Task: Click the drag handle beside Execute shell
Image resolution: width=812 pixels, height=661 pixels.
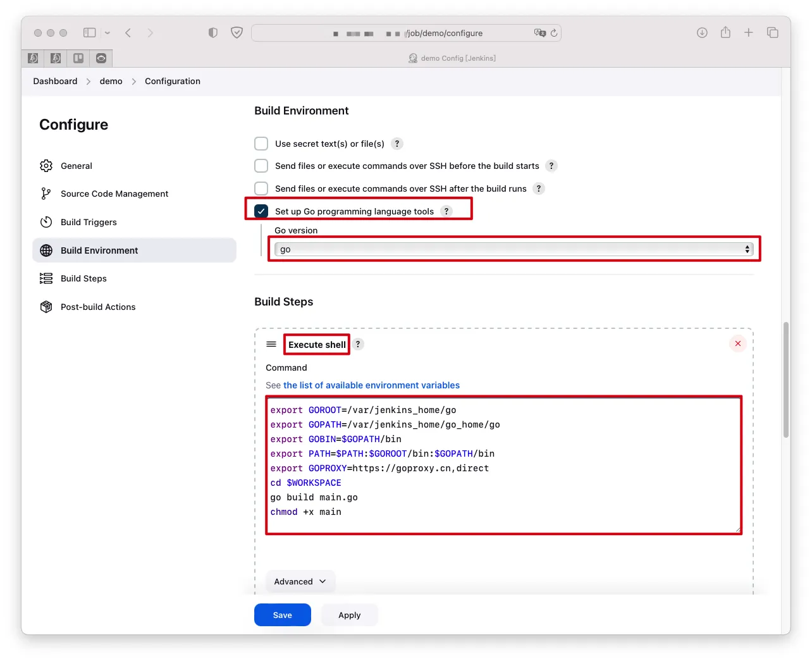Action: [271, 344]
